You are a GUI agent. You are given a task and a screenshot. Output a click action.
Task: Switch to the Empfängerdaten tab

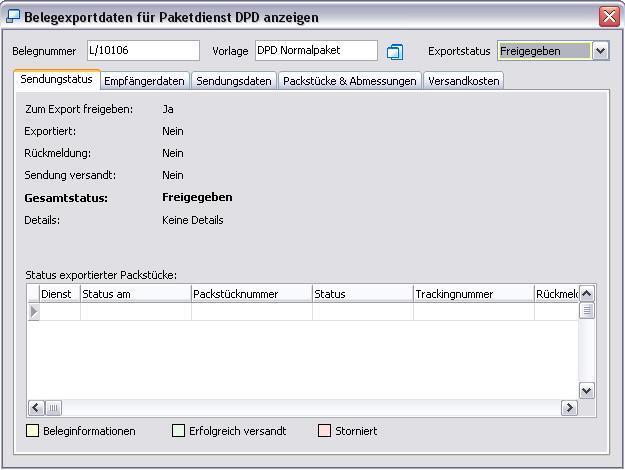pos(145,81)
